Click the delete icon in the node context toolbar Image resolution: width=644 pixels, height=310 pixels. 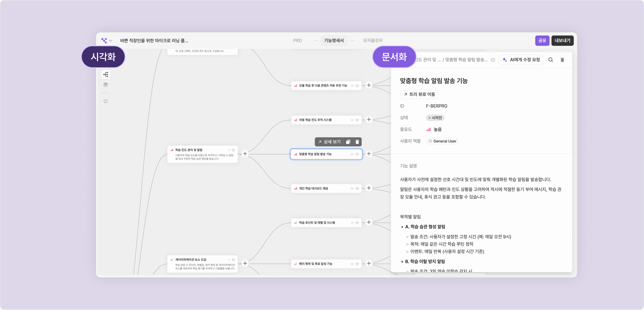coord(357,142)
